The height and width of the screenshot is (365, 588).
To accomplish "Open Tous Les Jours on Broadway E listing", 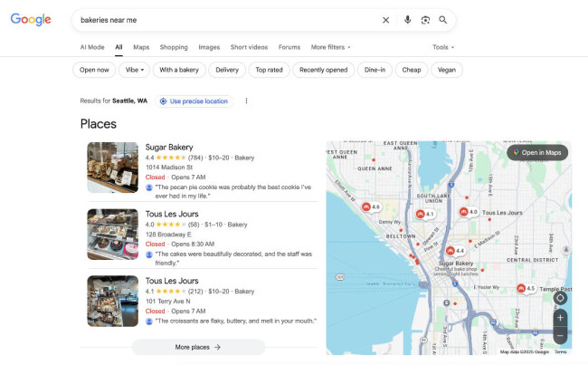I will pos(172,214).
